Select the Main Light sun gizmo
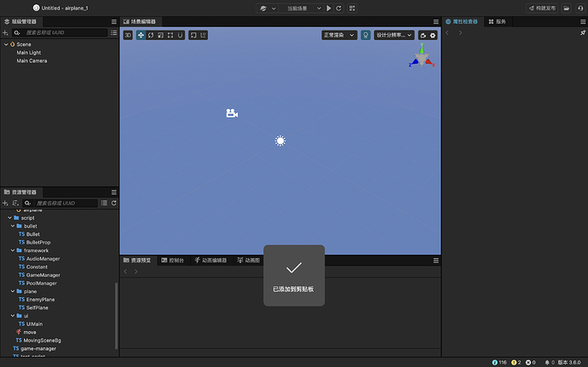This screenshot has height=367, width=588. tap(280, 141)
